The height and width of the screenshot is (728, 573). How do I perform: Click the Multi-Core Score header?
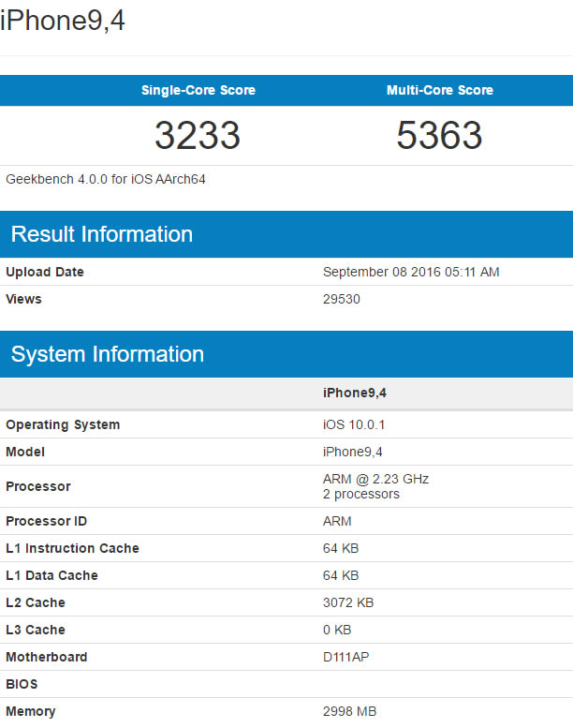click(x=439, y=91)
